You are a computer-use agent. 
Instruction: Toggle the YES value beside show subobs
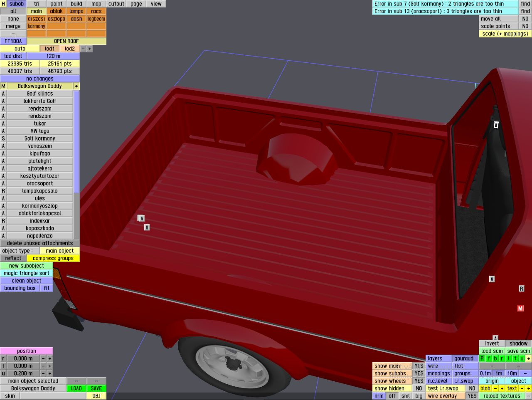[419, 373]
